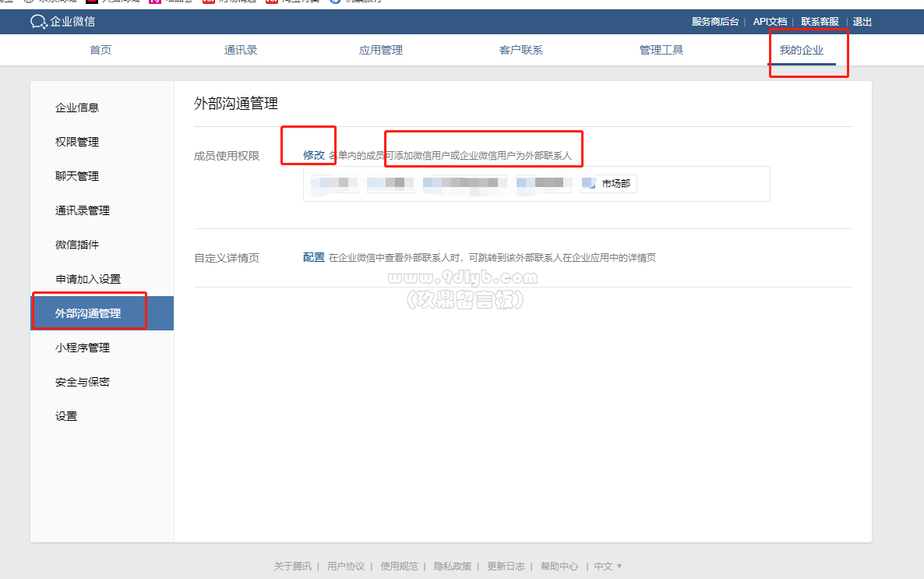Screen dimensions: 924x579
Task: Switch to the 通讯录 tab
Action: coord(241,50)
